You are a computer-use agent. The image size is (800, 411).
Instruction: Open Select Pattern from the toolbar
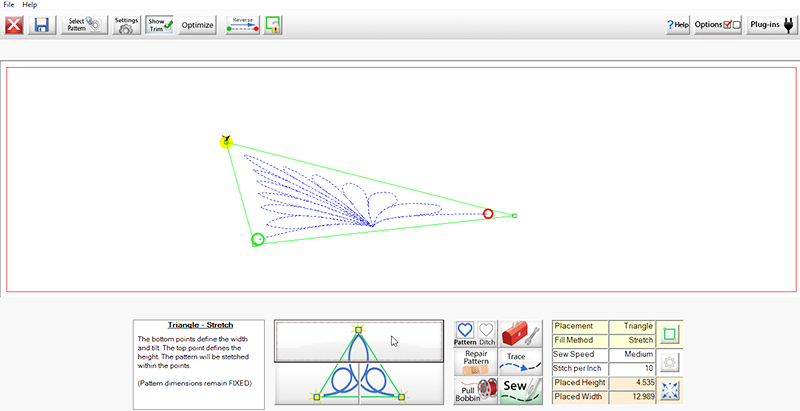pyautogui.click(x=84, y=25)
